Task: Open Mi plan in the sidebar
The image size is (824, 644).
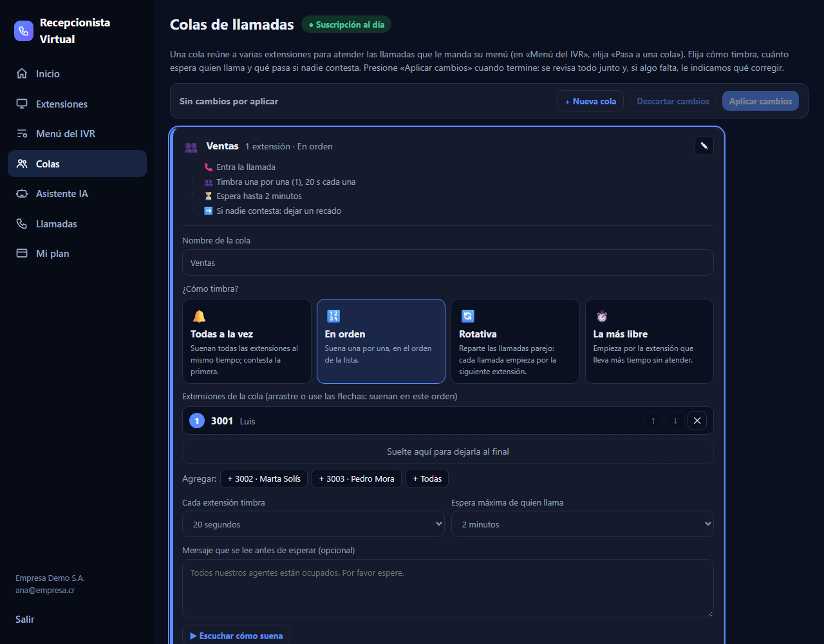Action: (x=77, y=253)
